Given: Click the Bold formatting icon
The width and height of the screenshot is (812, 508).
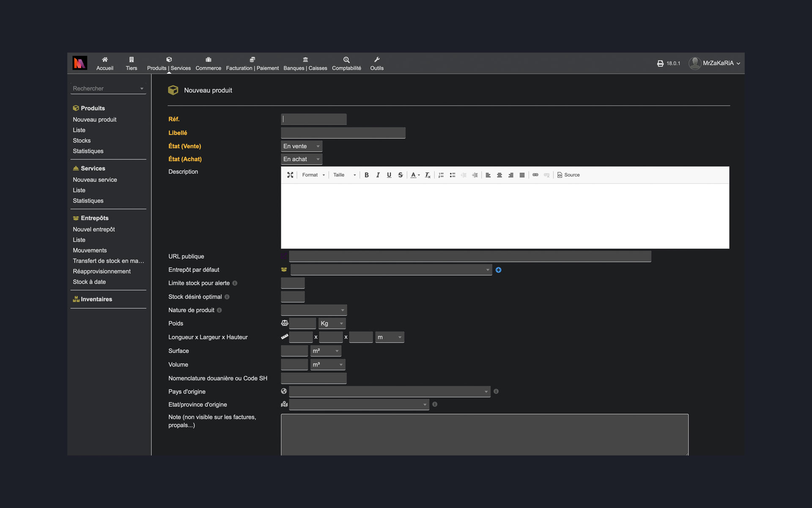Looking at the screenshot, I should tap(366, 174).
